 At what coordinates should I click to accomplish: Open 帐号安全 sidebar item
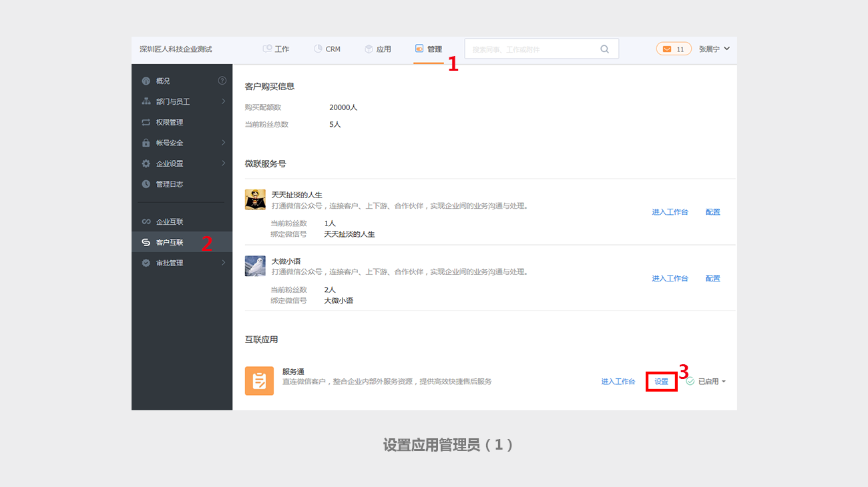[182, 143]
